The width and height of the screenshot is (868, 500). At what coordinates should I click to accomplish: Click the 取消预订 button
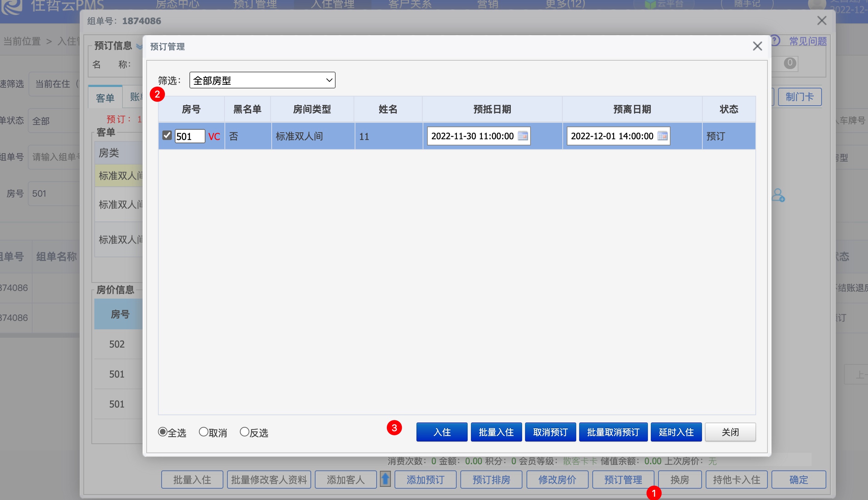tap(550, 432)
